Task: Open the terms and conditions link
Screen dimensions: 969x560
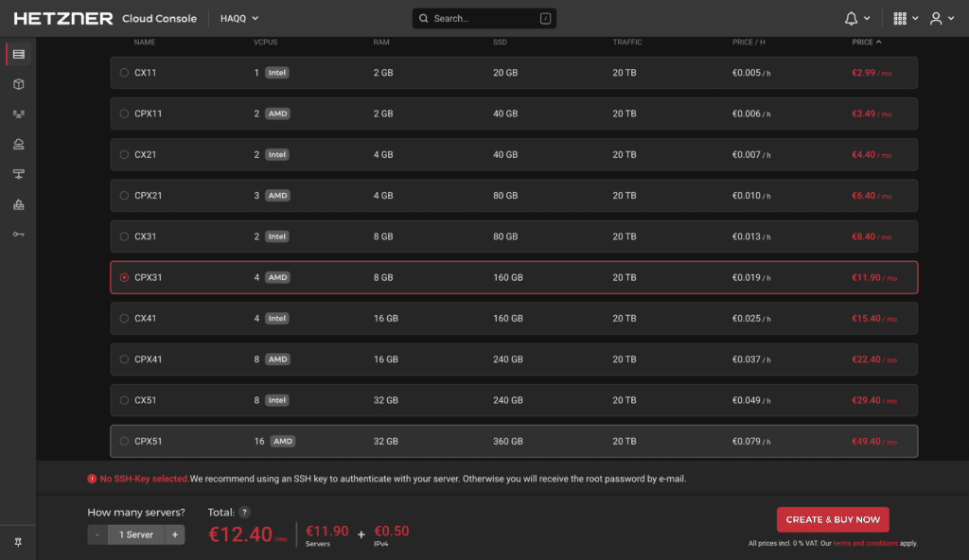Action: 865,543
